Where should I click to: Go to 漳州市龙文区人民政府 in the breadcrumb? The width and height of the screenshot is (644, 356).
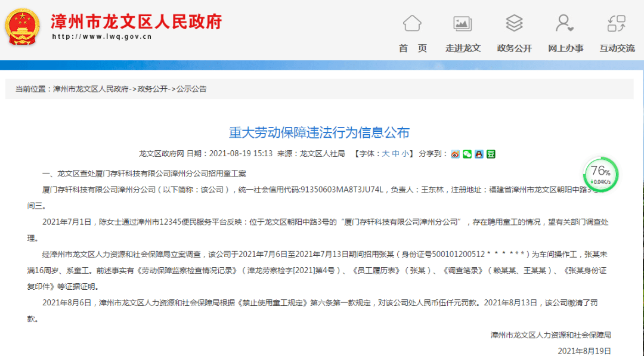pos(91,89)
